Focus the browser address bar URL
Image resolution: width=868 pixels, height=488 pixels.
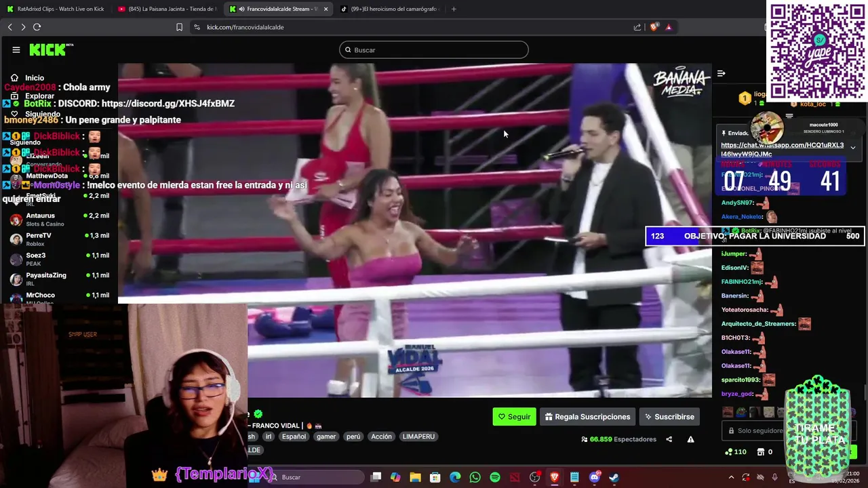coord(245,27)
